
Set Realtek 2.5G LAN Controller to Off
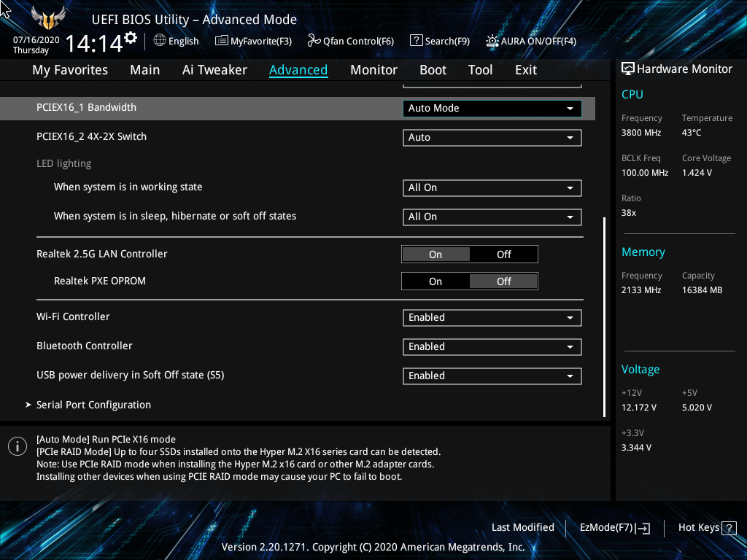point(503,254)
